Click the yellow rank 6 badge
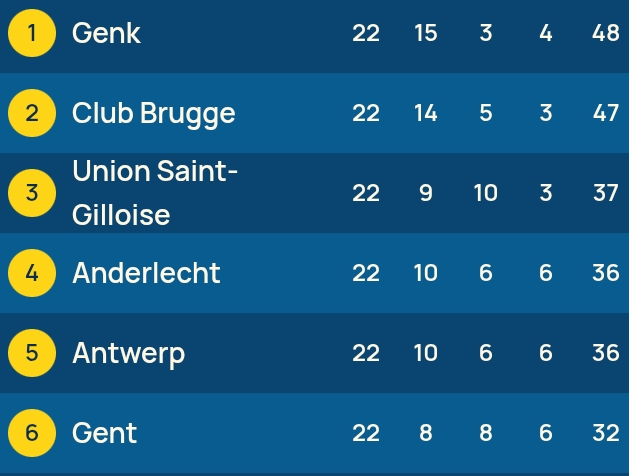 click(32, 433)
